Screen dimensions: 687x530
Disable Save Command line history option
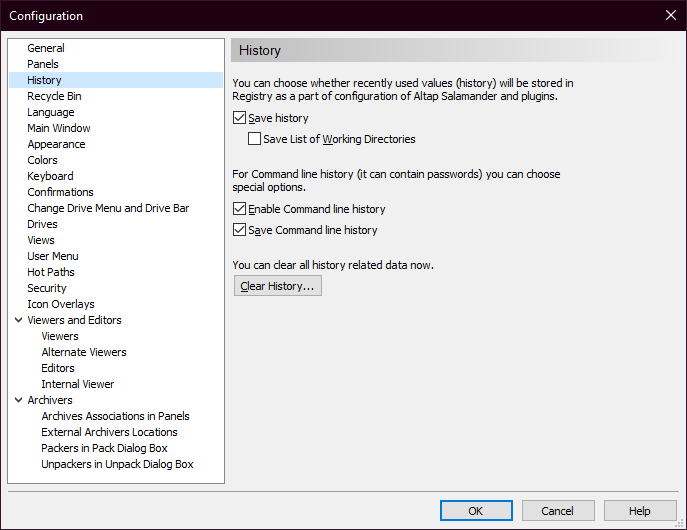[239, 230]
